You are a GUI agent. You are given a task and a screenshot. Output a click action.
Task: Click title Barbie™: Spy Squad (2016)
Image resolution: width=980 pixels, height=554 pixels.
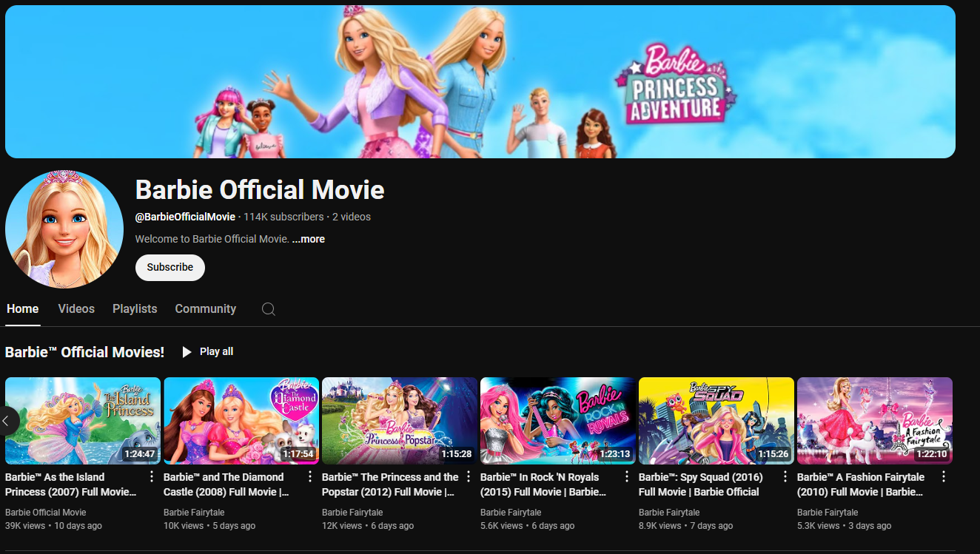699,484
